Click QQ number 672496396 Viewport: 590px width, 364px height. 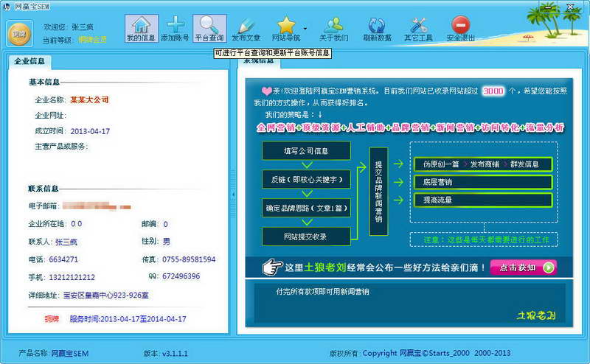tap(181, 276)
